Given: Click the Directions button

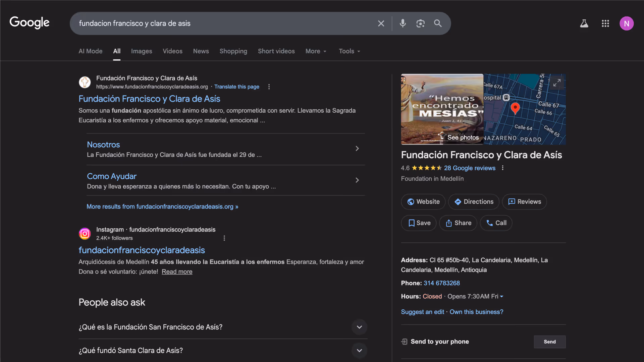Looking at the screenshot, I should point(474,202).
